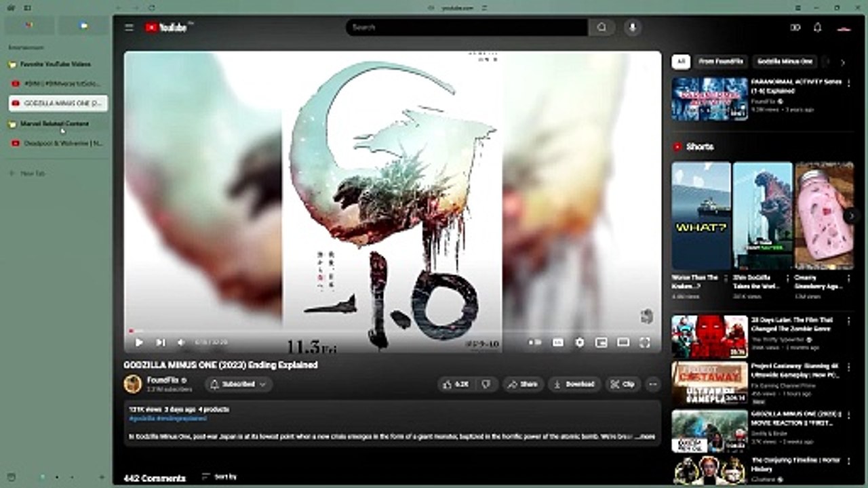The height and width of the screenshot is (488, 868).
Task: Open options for 28 Days Later video
Action: click(848, 321)
